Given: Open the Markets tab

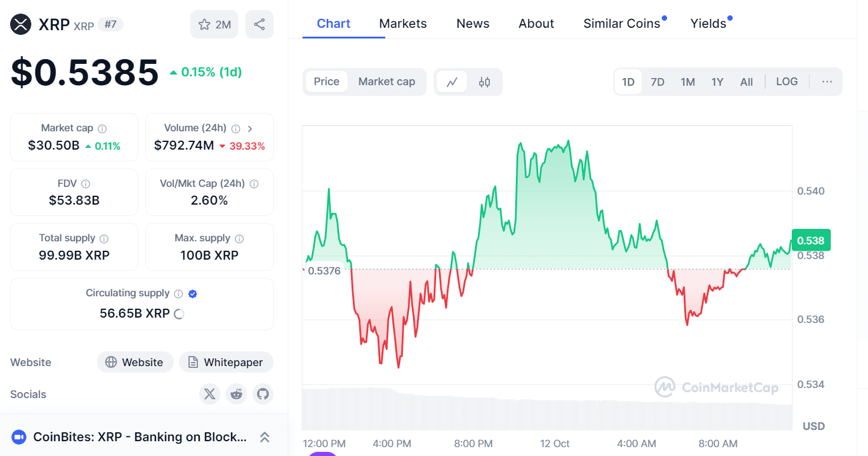Looking at the screenshot, I should pos(403,24).
